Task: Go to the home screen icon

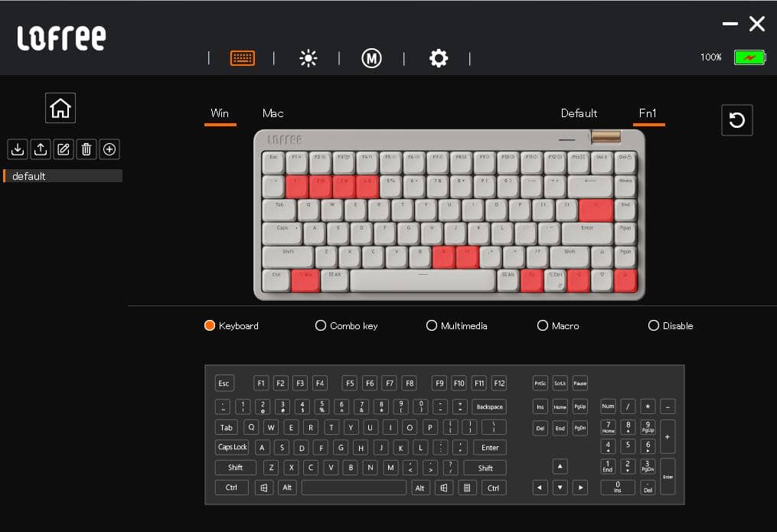Action: tap(60, 109)
